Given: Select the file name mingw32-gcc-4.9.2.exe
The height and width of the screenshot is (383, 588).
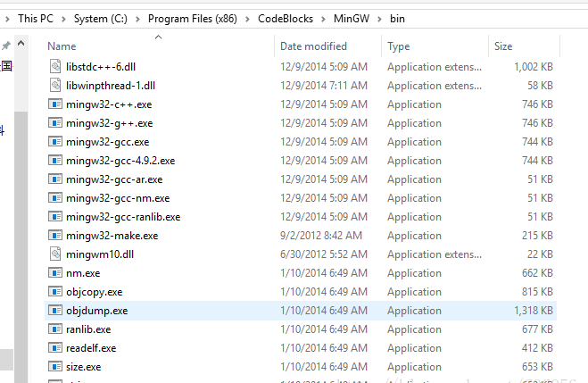Looking at the screenshot, I should 120,161.
